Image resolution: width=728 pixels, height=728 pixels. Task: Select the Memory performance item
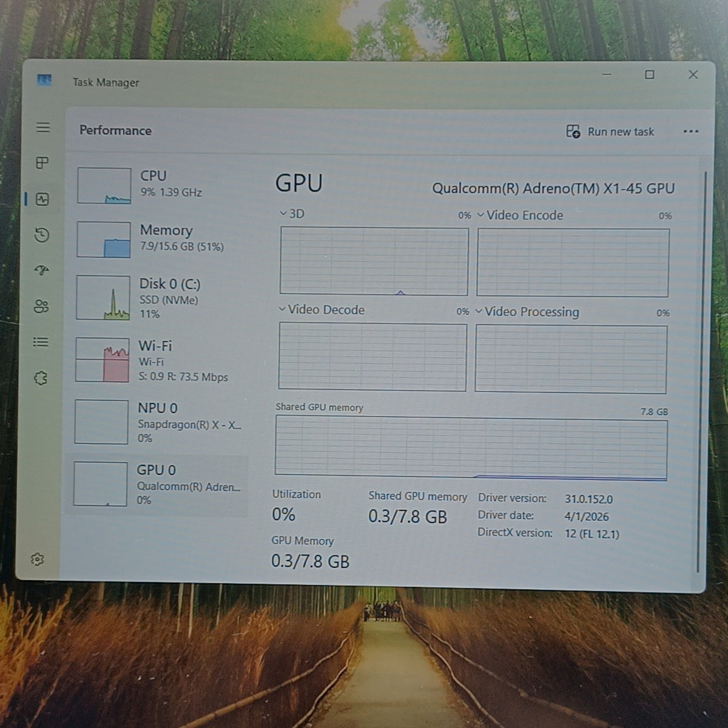point(160,239)
